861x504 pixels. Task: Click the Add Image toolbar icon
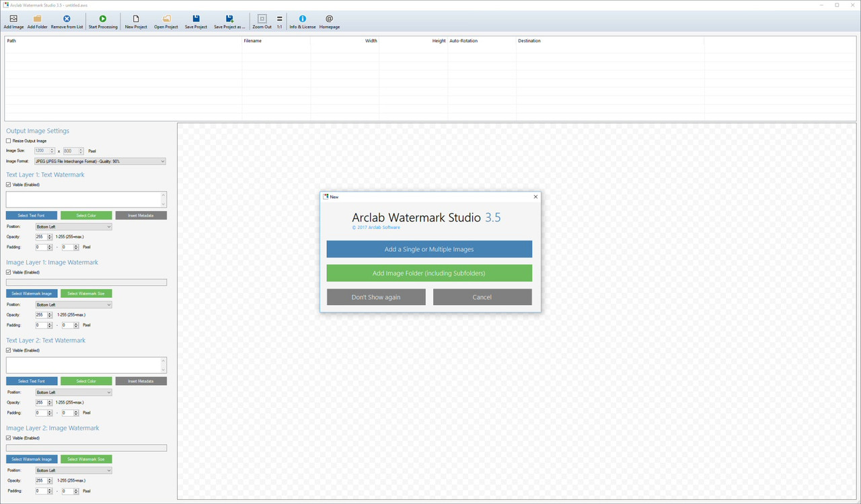13,22
